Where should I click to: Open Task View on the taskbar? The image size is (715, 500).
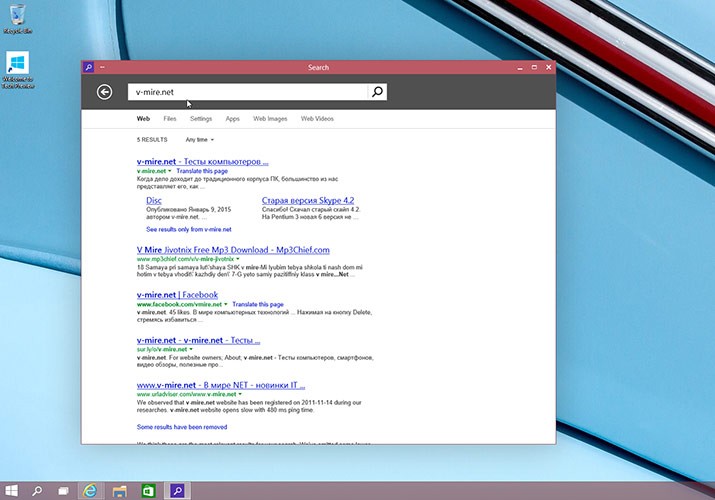(x=63, y=490)
